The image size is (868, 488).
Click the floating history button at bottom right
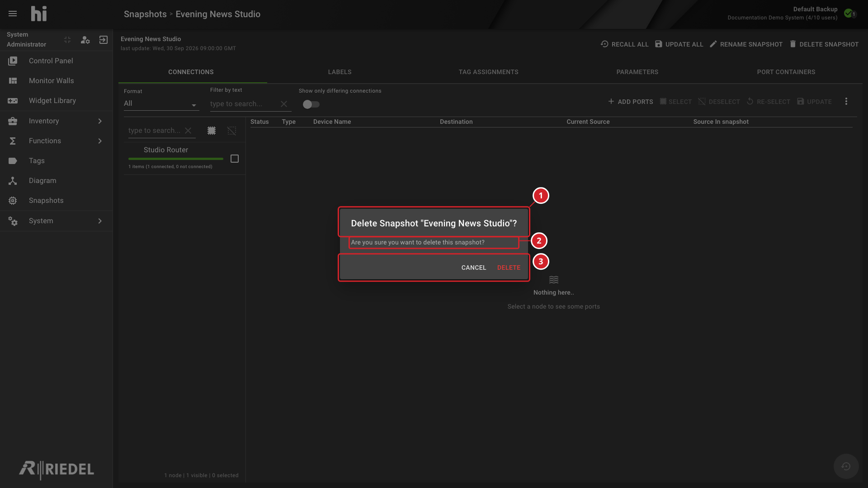tap(846, 466)
